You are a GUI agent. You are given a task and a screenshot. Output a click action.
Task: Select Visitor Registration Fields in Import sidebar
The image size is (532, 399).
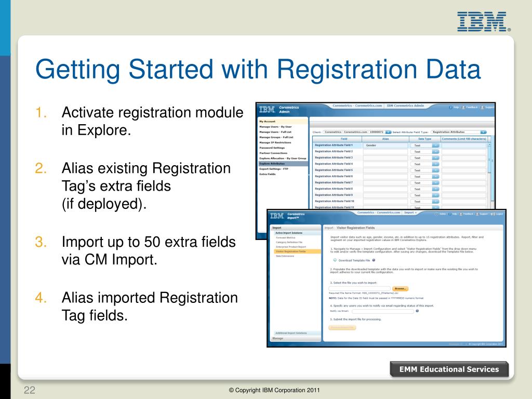[297, 251]
